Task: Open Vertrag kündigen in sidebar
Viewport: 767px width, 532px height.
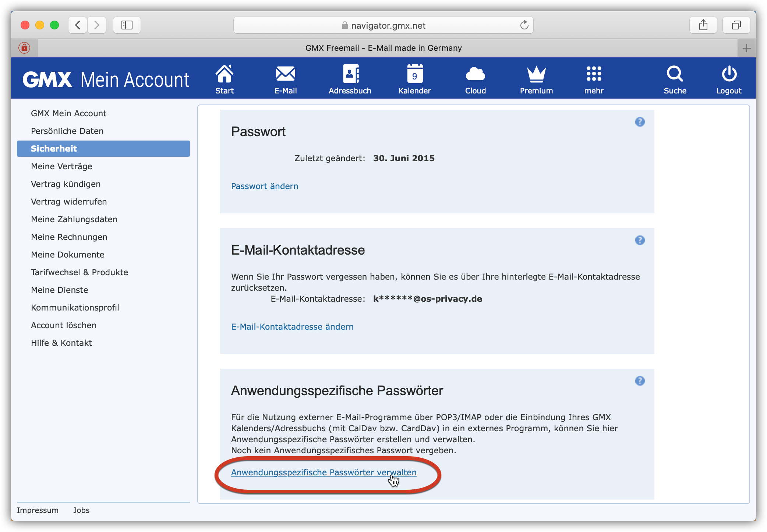Action: (103, 184)
